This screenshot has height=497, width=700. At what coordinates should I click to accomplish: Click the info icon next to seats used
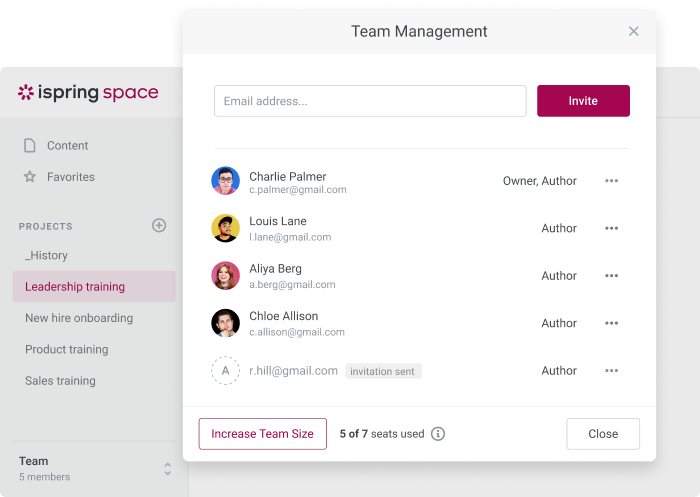438,434
